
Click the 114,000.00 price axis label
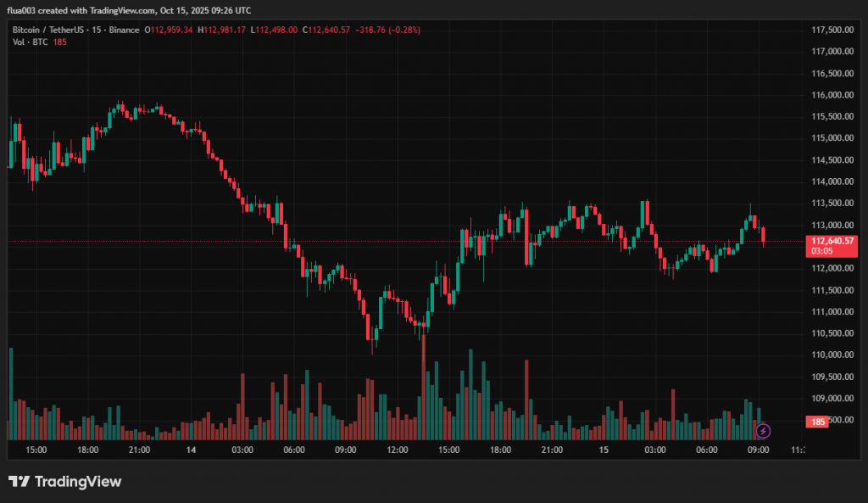point(832,182)
